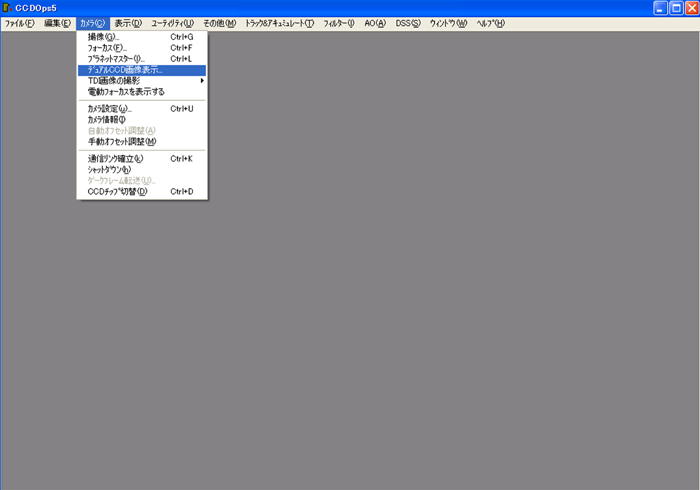The height and width of the screenshot is (490, 700).
Task: Open カメラ設定 (camera setup) entry
Action: (110, 108)
